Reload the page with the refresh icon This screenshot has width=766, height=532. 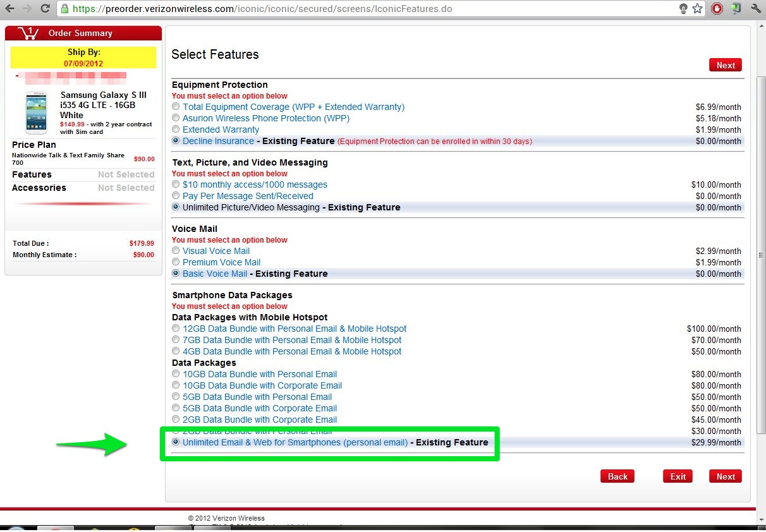click(x=45, y=9)
